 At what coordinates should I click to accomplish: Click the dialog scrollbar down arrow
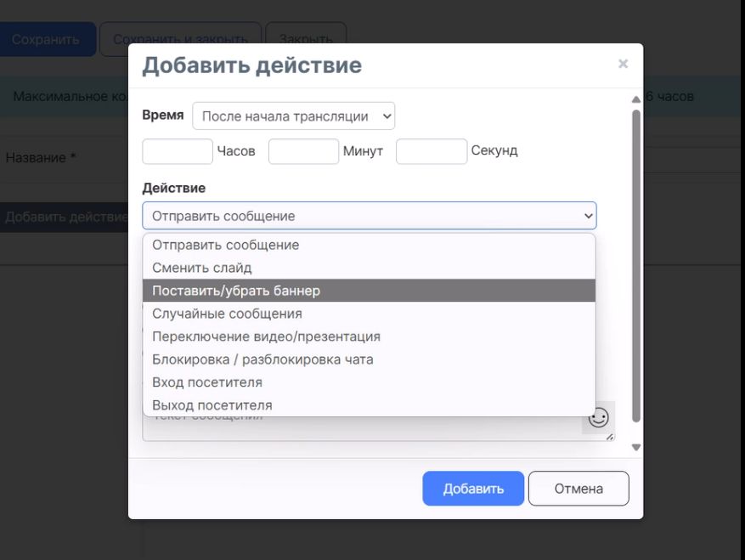click(x=636, y=447)
